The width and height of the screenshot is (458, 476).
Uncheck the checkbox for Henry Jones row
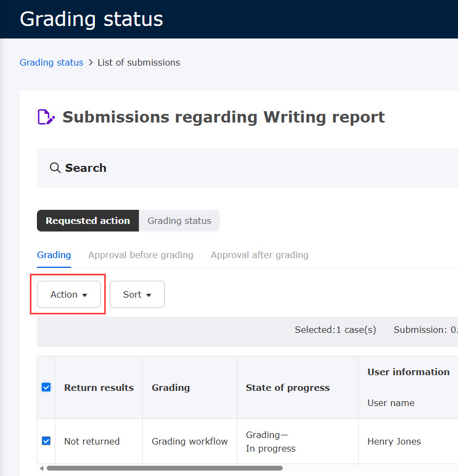click(x=46, y=441)
